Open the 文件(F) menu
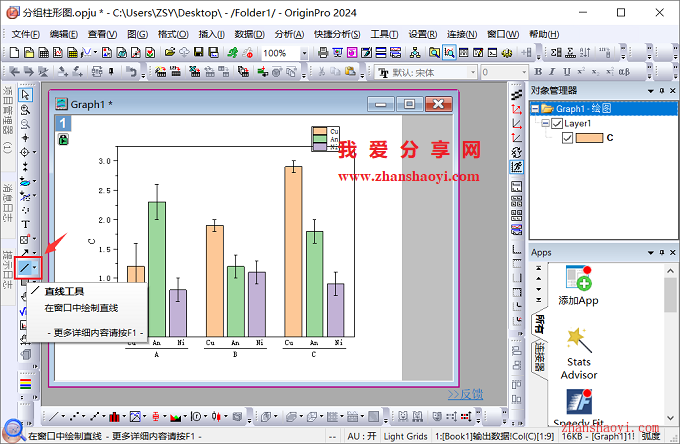The image size is (680, 444). [x=26, y=34]
